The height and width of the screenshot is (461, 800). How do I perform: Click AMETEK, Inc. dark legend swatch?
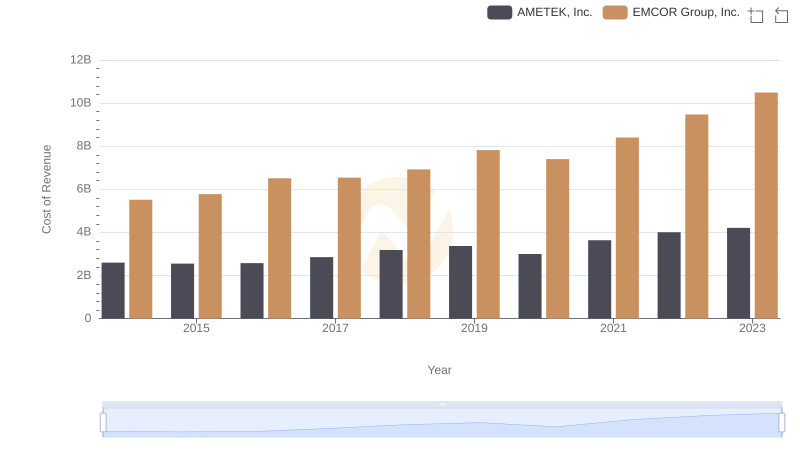click(499, 12)
